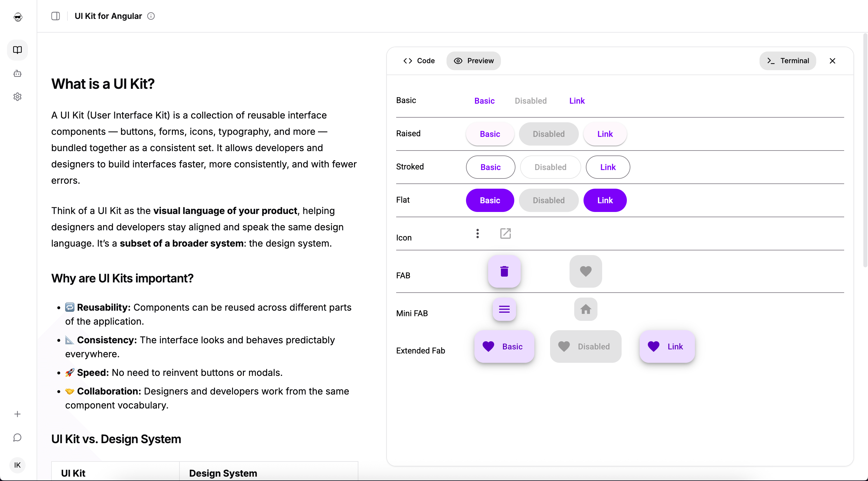The image size is (868, 481).
Task: Click the Disabled text button in Basic row
Action: pyautogui.click(x=530, y=100)
